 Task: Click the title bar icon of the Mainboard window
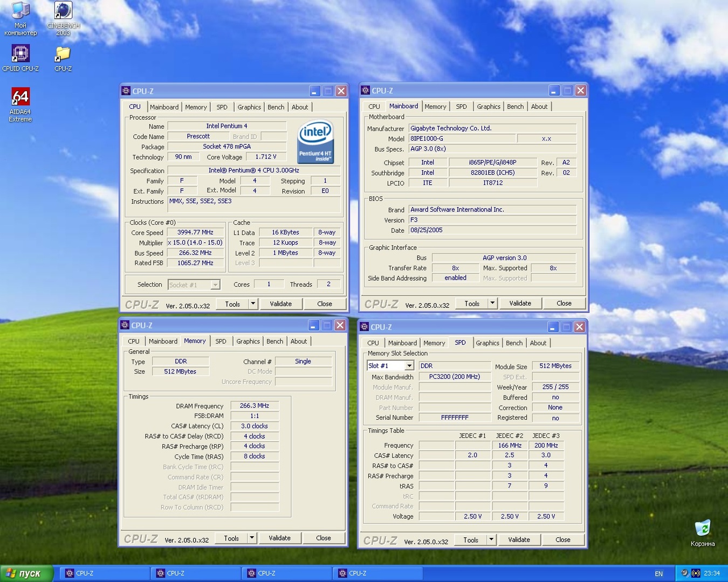point(366,91)
